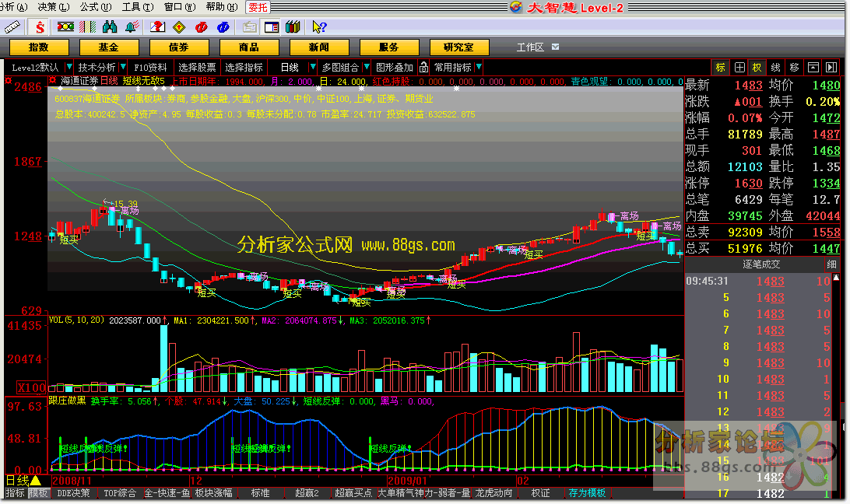Viewport: 850px width, 504px height.
Task: Click the 服务 yellow button
Action: 389,47
